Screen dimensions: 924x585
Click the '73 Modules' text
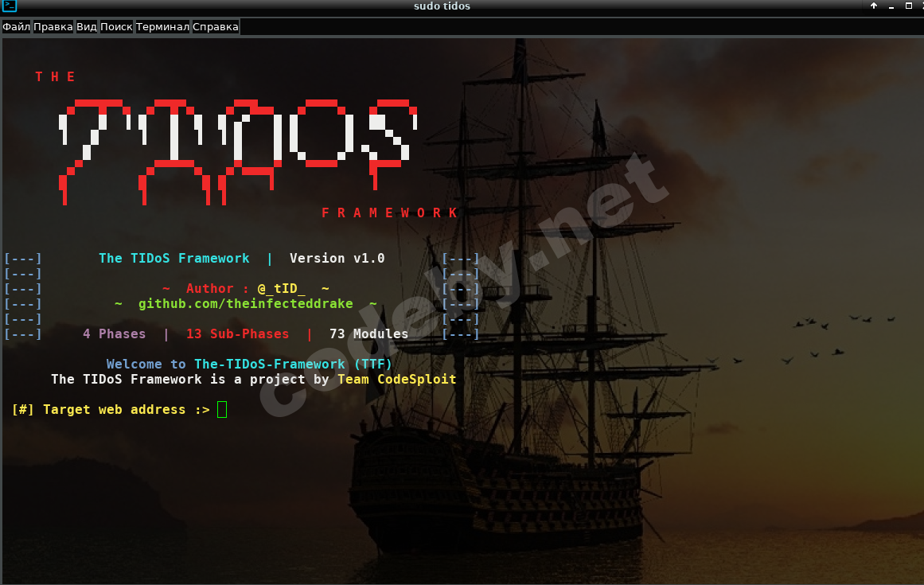pos(369,334)
